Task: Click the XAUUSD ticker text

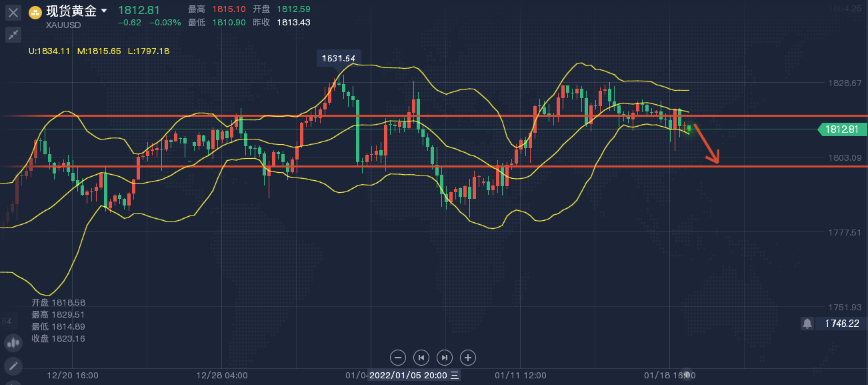Action: (x=63, y=25)
